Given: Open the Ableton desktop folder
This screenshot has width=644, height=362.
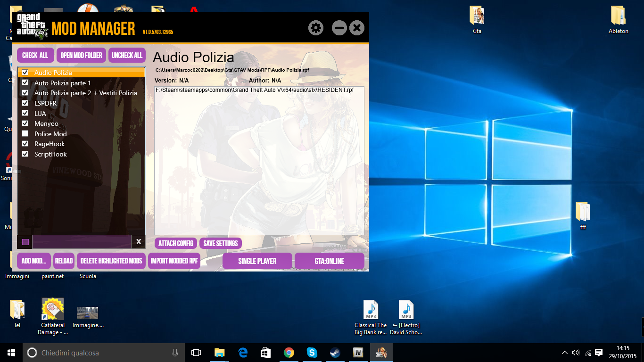Looking at the screenshot, I should [618, 16].
